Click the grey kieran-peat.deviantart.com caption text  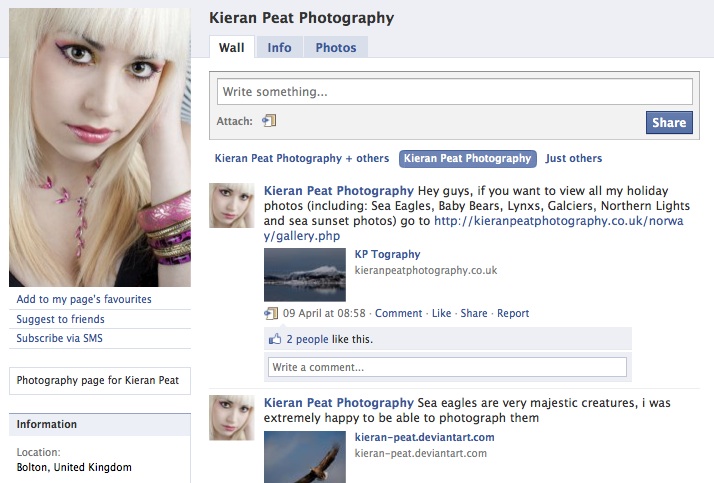coord(421,453)
